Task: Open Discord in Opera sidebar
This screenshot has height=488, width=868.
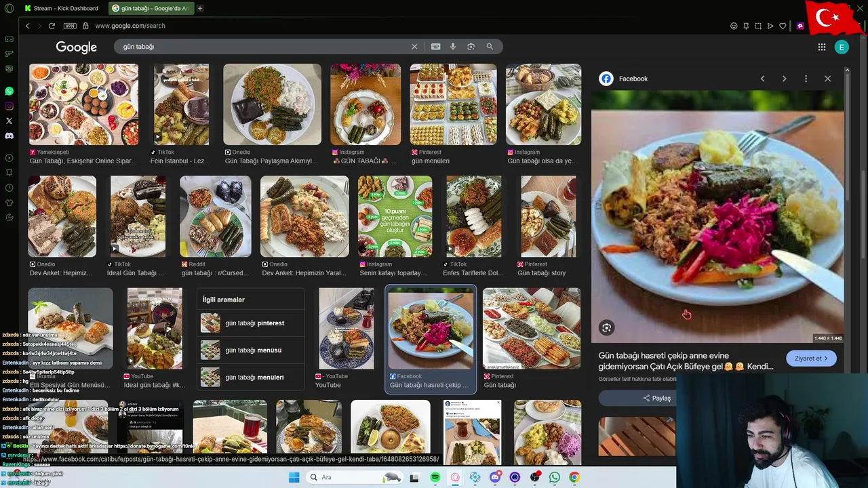Action: point(9,136)
